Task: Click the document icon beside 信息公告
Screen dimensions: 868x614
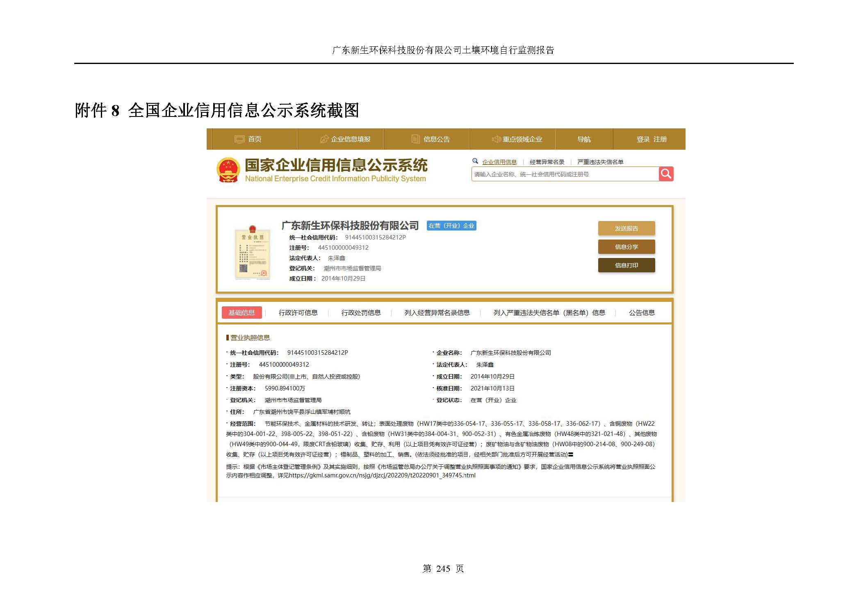Action: pos(415,139)
